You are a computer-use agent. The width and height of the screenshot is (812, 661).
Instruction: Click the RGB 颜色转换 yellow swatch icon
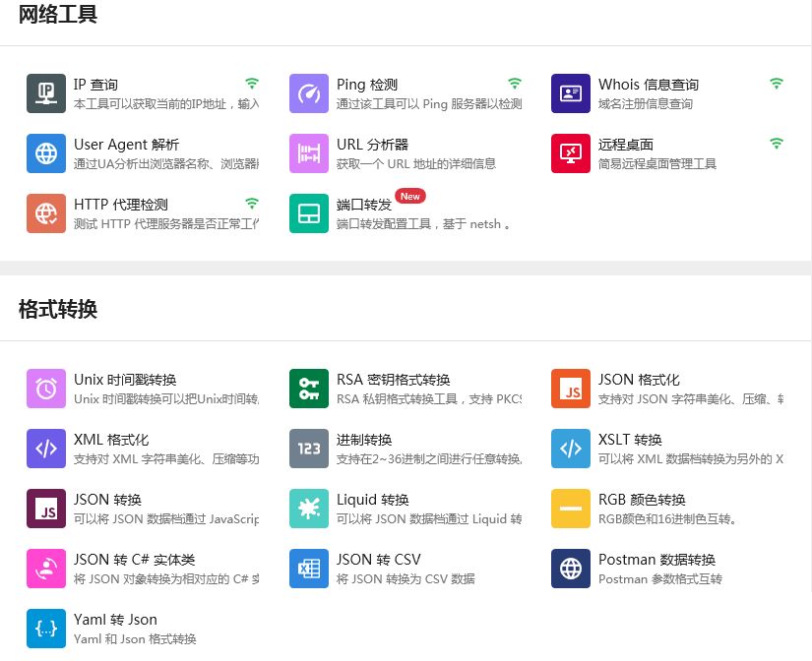coord(571,509)
